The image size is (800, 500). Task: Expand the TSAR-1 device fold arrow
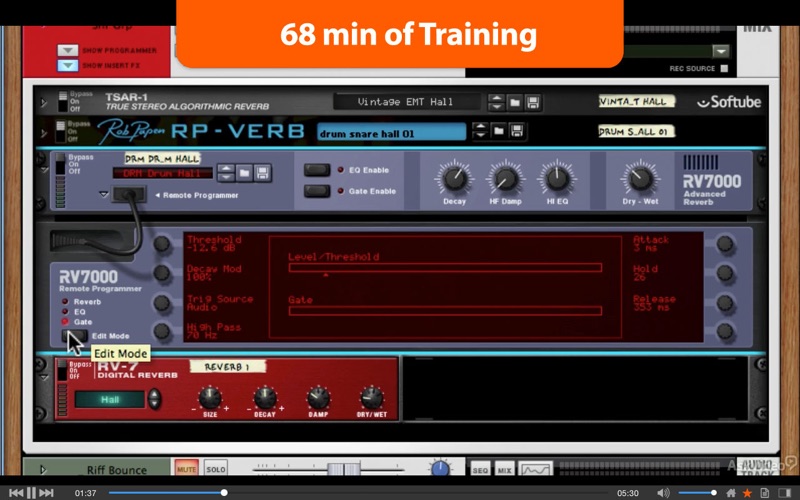coord(44,103)
